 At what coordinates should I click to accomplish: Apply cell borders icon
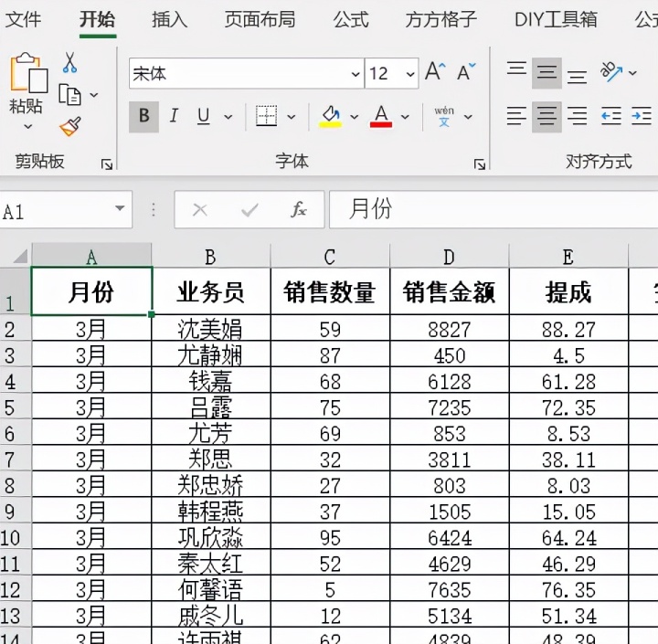[x=267, y=116]
